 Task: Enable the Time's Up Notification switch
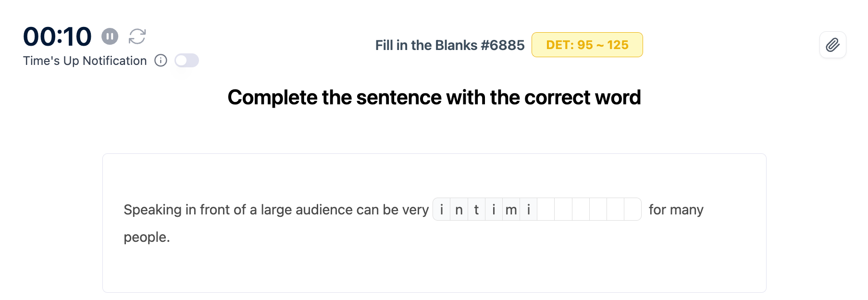point(186,61)
